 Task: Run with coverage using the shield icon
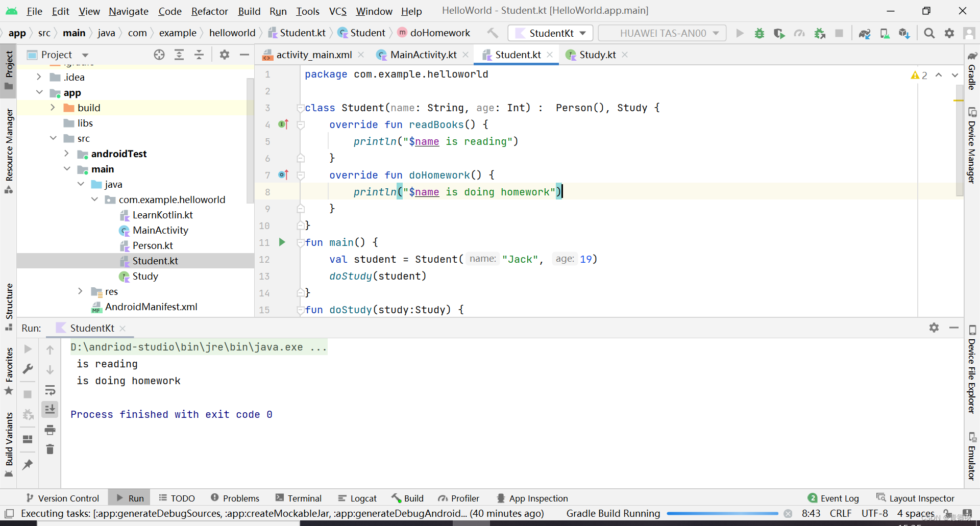[x=779, y=33]
